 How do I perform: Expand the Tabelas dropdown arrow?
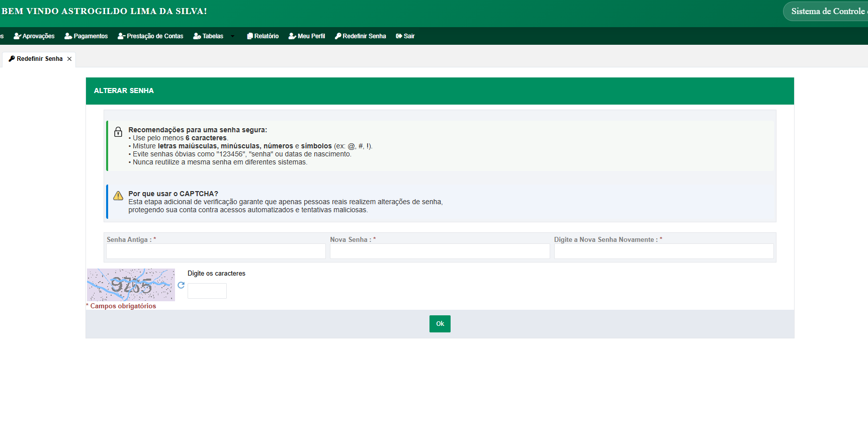pos(232,36)
